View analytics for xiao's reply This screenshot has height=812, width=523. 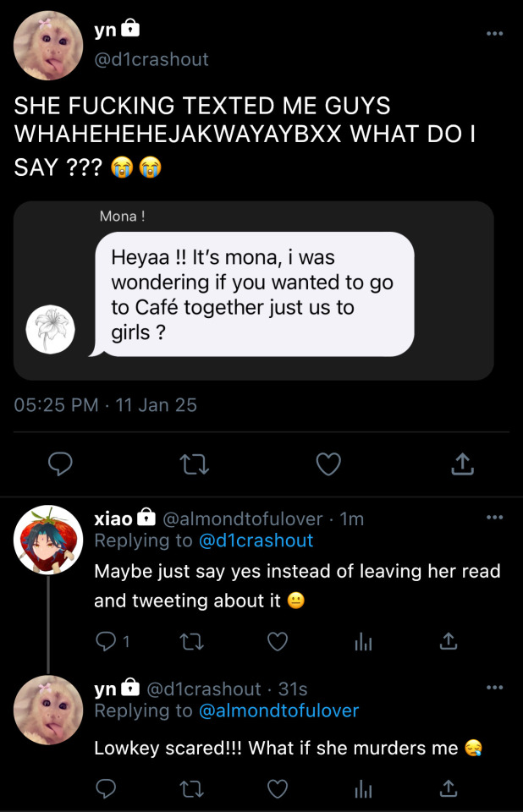pos(362,642)
